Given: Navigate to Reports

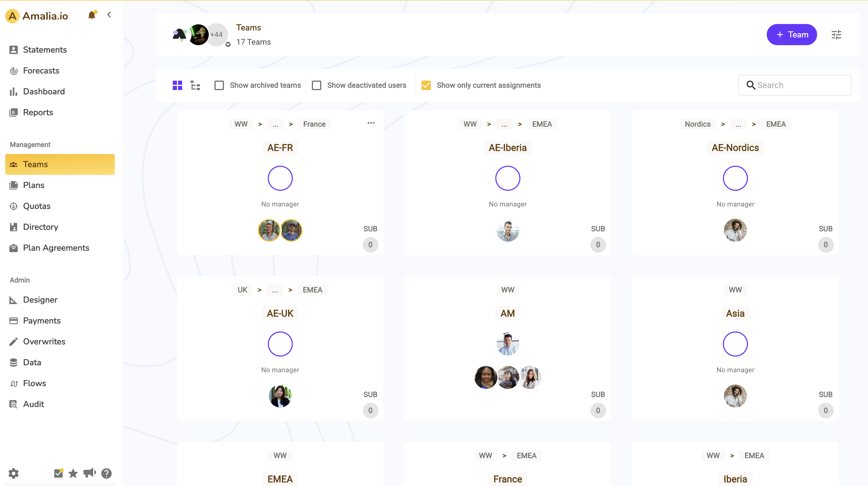Looking at the screenshot, I should (x=60, y=112).
